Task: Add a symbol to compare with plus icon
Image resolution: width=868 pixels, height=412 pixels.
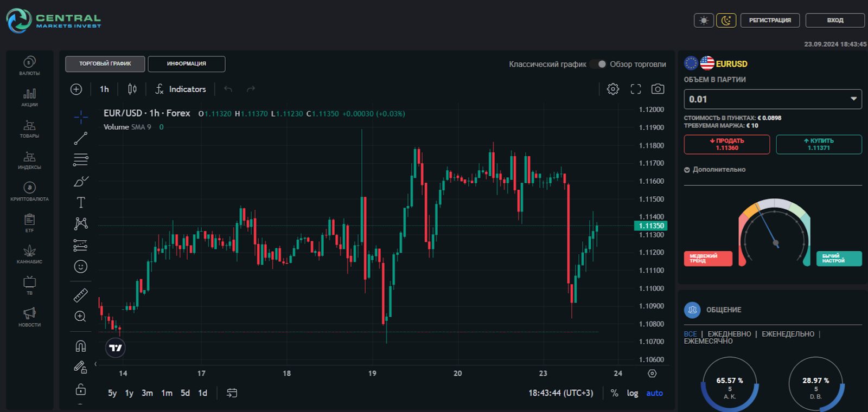Action: pyautogui.click(x=76, y=89)
